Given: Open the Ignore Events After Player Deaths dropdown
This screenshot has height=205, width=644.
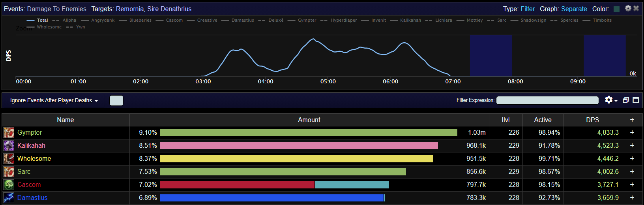Looking at the screenshot, I should [54, 100].
